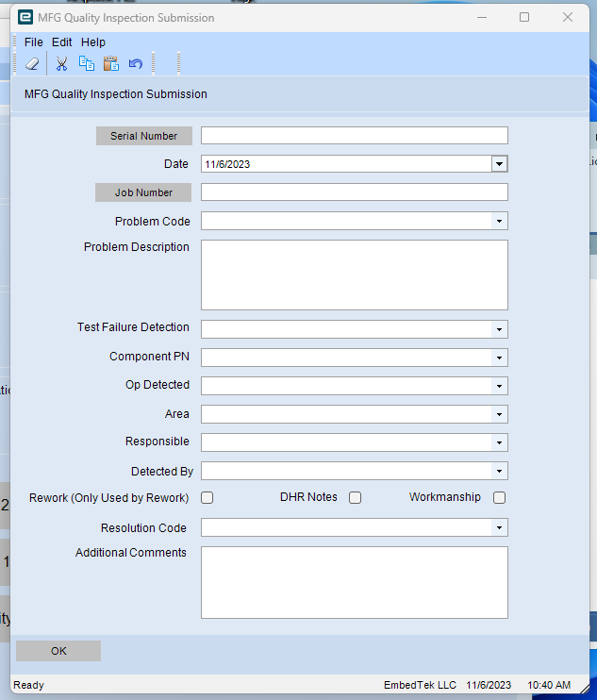
Task: Click the Ready status text
Action: click(28, 685)
